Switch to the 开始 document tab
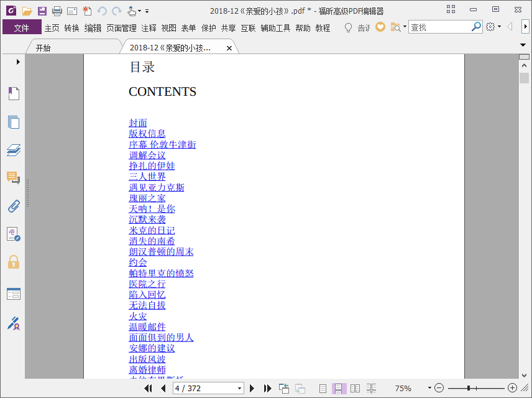 click(x=43, y=48)
